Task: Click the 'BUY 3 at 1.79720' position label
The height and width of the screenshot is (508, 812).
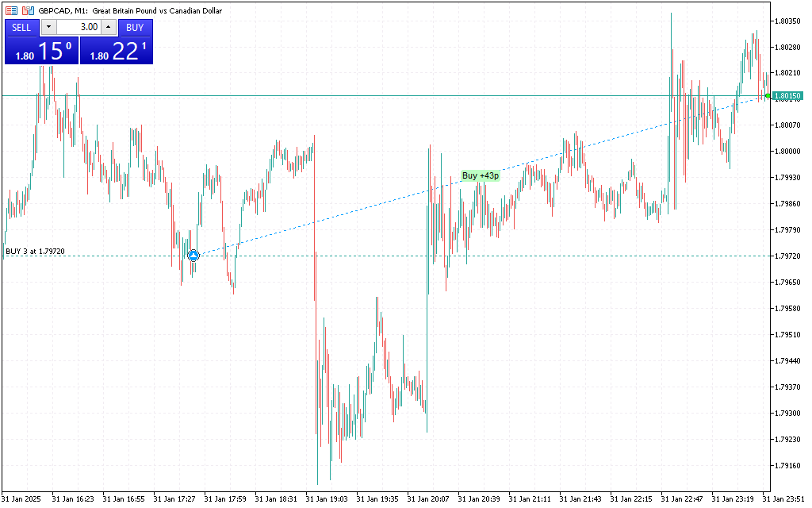Action: 36,251
